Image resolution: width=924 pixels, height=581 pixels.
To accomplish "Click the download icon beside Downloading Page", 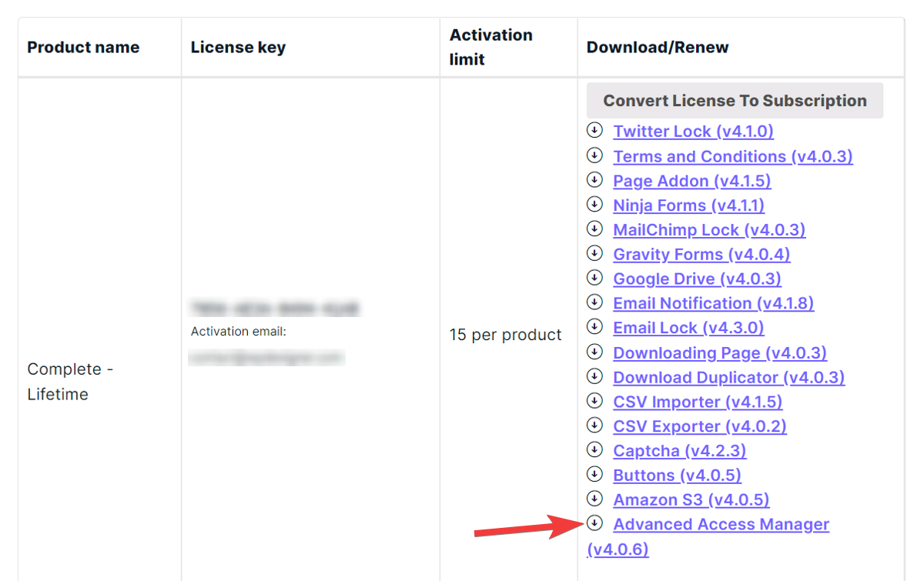I will point(594,352).
